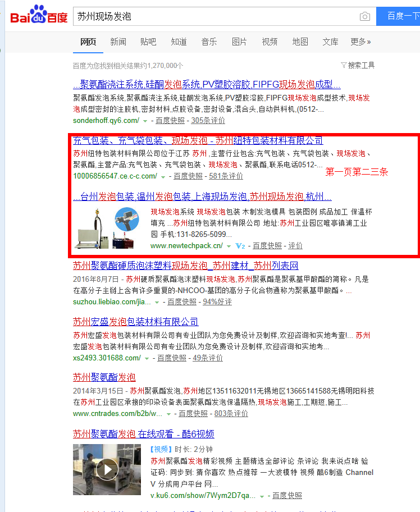Open 苏州聚氨酯硬质泡沫塑料现场发泡 result link
420x512 pixels.
pyautogui.click(x=185, y=266)
